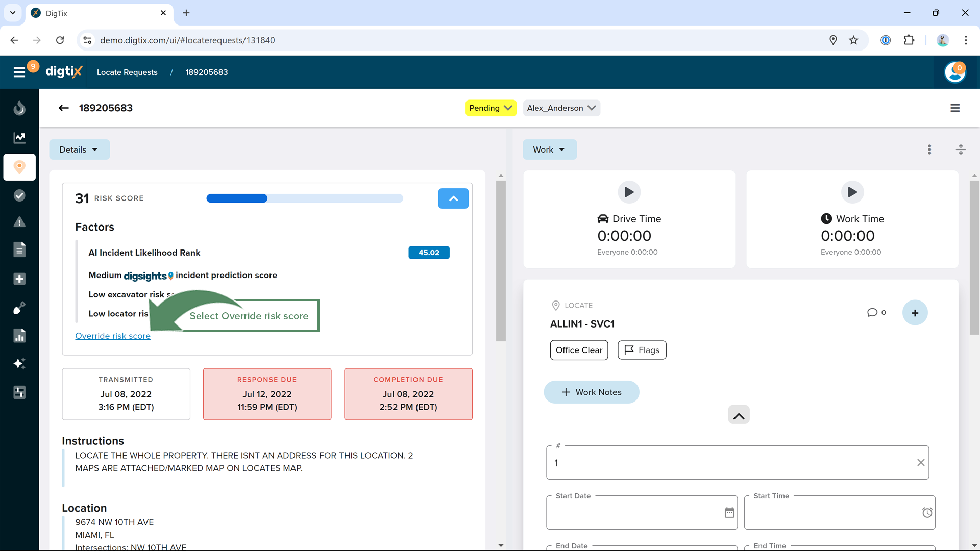Open the Details dropdown menu

pos(79,149)
